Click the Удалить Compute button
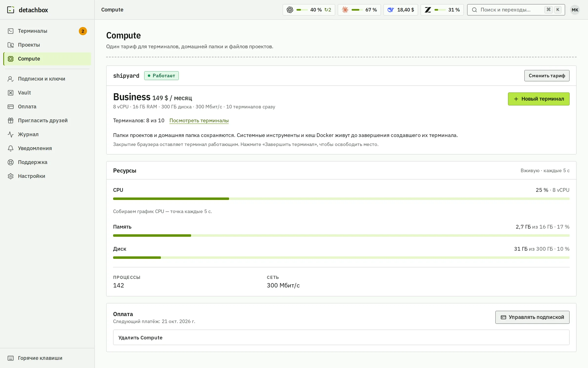The width and height of the screenshot is (588, 368). tap(341, 337)
